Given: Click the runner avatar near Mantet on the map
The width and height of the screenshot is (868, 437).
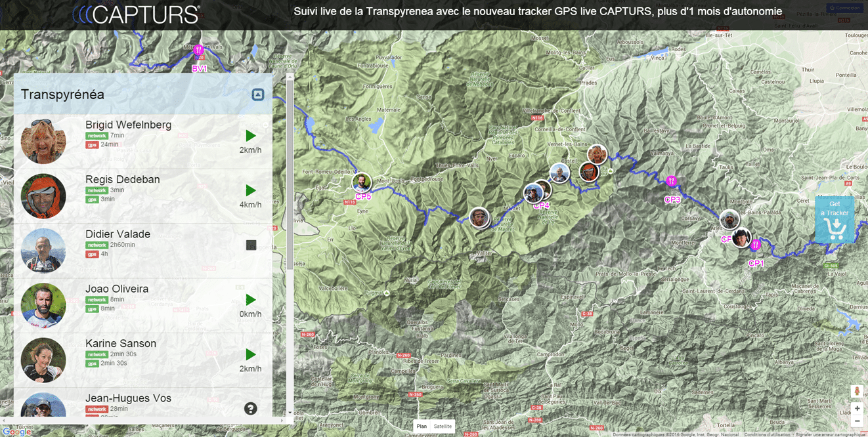Looking at the screenshot, I should [479, 218].
